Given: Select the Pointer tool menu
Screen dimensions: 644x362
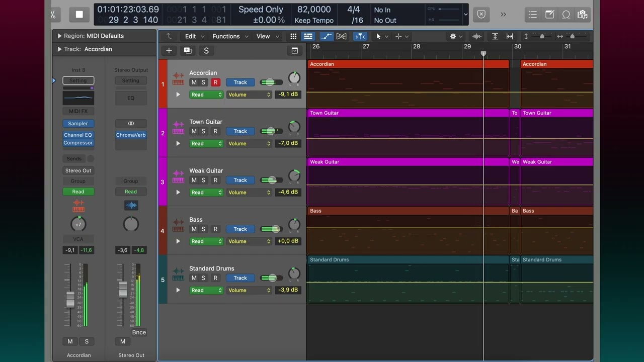Looking at the screenshot, I should [x=381, y=36].
